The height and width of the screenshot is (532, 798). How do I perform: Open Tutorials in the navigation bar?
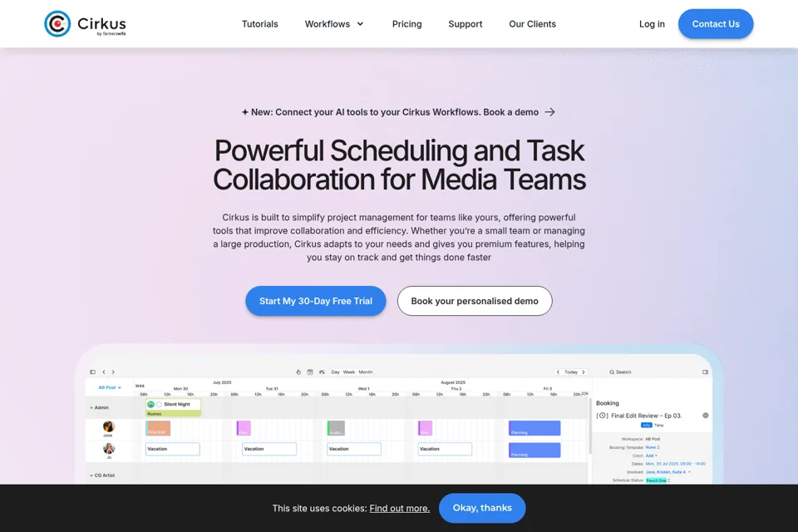click(260, 24)
